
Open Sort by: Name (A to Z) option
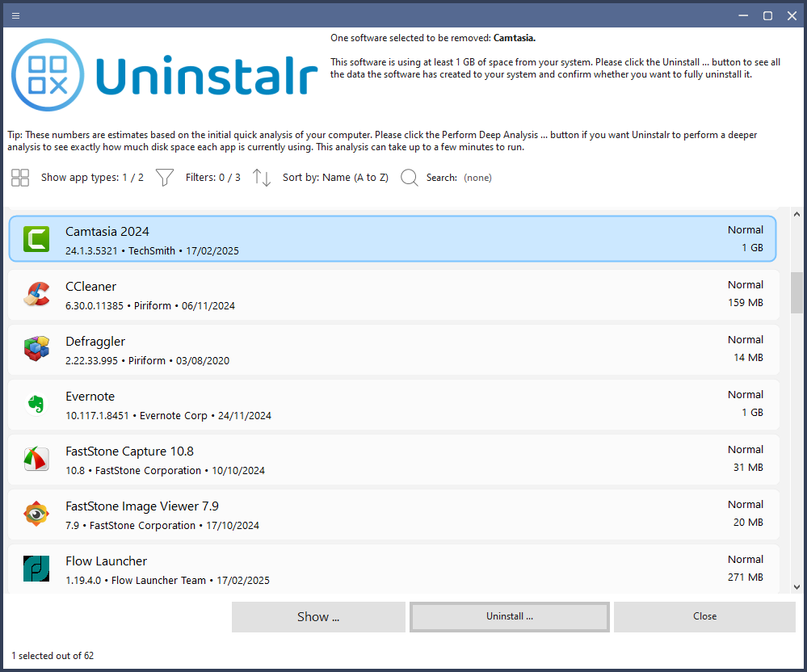[x=335, y=177]
